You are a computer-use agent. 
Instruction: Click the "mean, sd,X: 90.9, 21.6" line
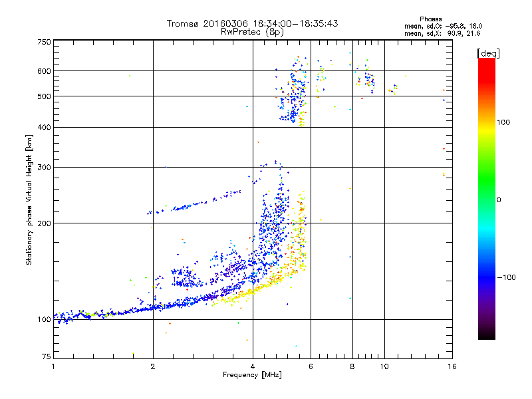[442, 33]
